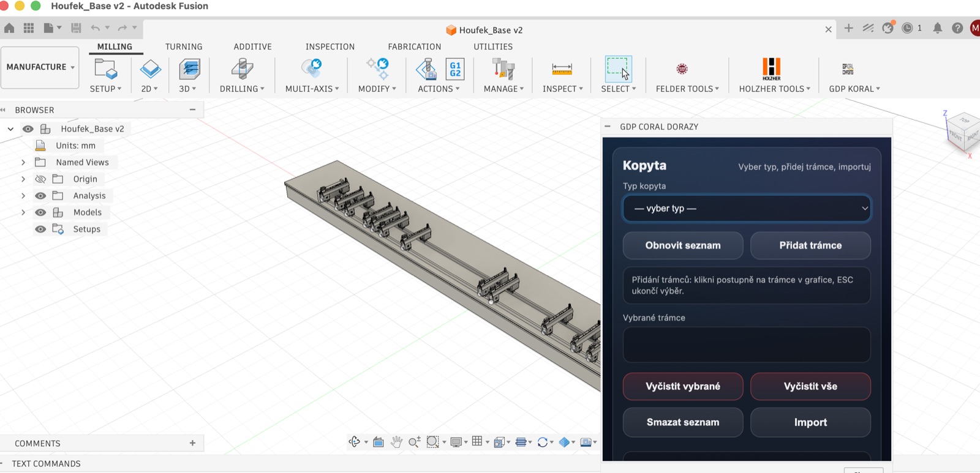980x473 pixels.
Task: Click the Simulate icon in Actions
Action: pos(426,69)
